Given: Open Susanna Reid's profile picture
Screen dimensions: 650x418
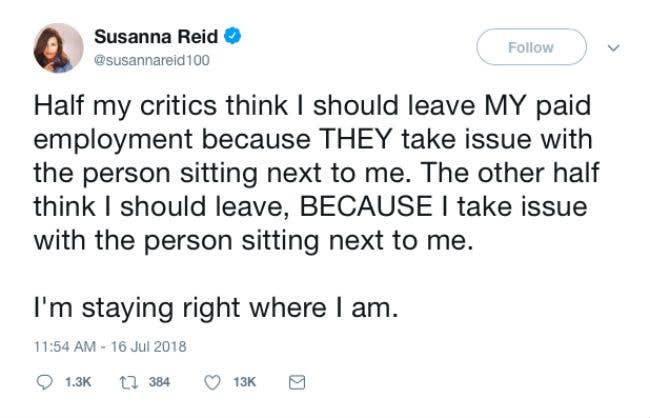Looking at the screenshot, I should [58, 48].
